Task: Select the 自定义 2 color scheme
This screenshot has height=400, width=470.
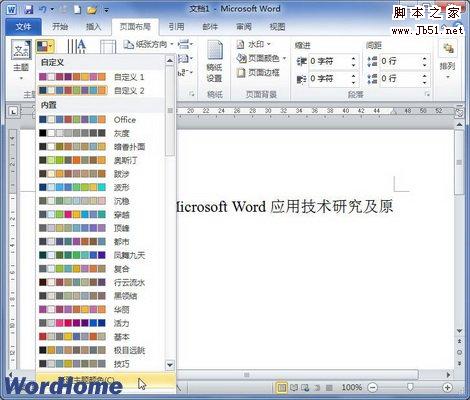Action: point(100,90)
